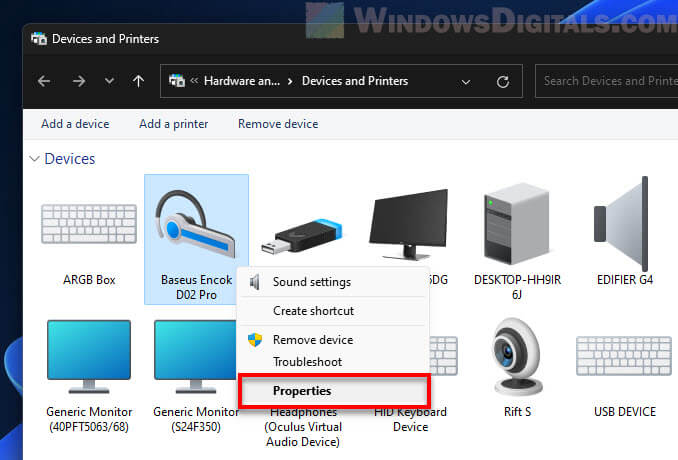Click Add a device in toolbar

tap(75, 124)
